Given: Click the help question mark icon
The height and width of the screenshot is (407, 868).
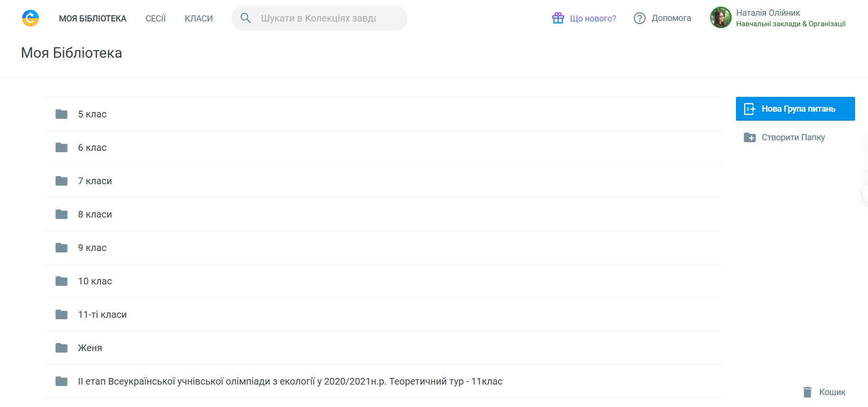Looking at the screenshot, I should point(639,18).
